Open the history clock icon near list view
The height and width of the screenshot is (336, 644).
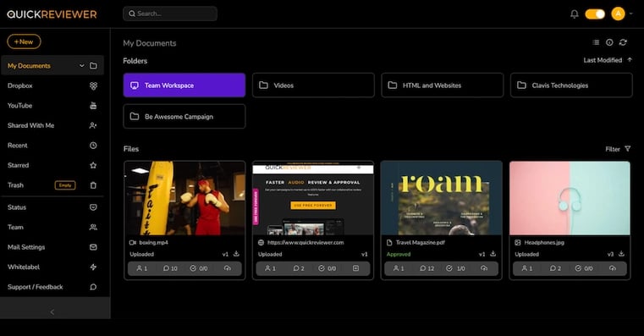click(x=609, y=42)
